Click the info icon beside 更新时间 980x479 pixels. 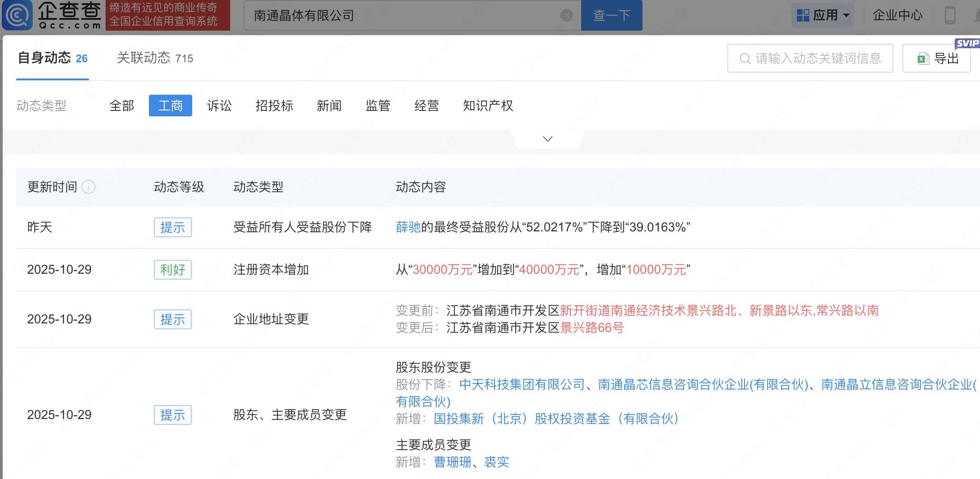click(88, 187)
